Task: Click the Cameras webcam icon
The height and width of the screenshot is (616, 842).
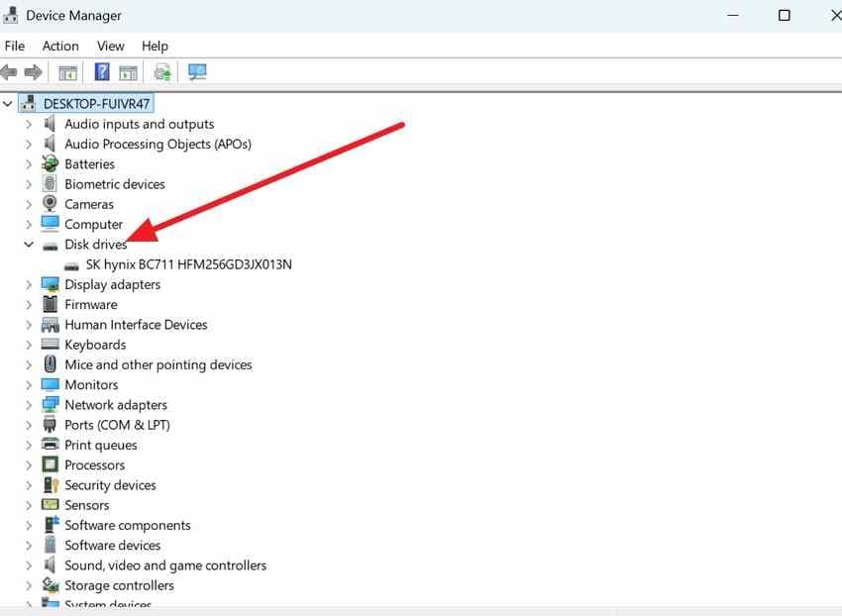Action: tap(50, 204)
